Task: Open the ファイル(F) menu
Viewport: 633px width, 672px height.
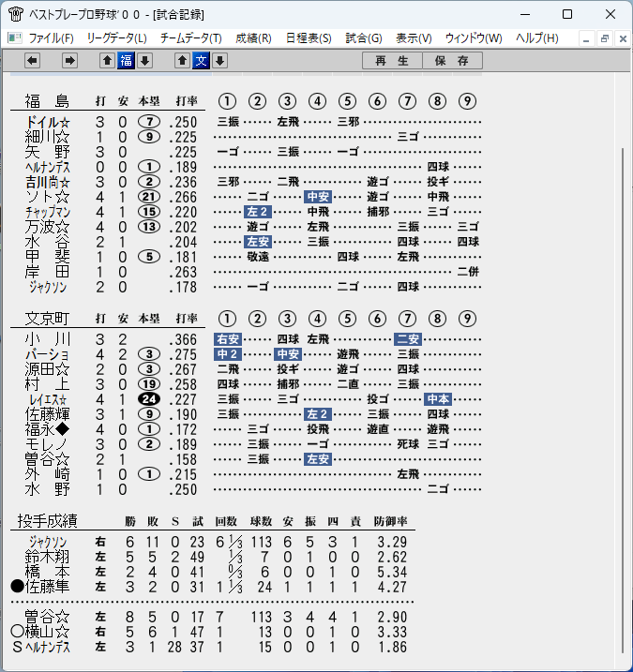Action: (51, 38)
